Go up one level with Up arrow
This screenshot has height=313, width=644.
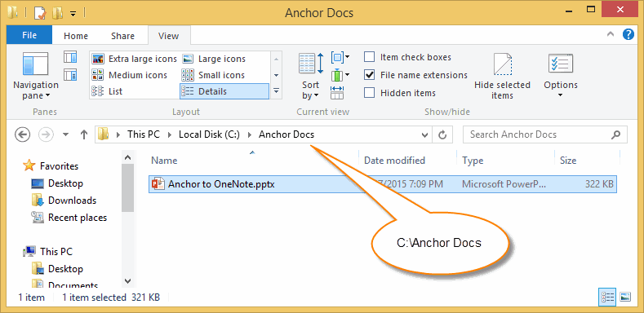pos(84,134)
